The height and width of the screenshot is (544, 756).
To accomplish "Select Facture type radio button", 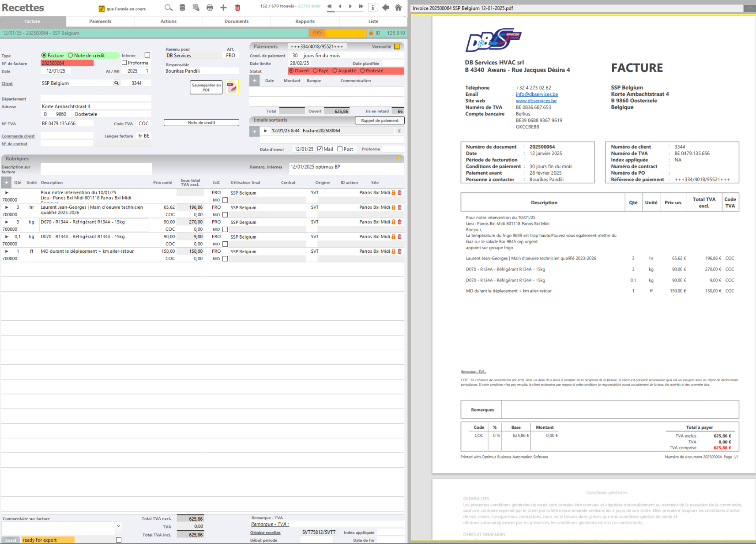I will click(x=44, y=56).
